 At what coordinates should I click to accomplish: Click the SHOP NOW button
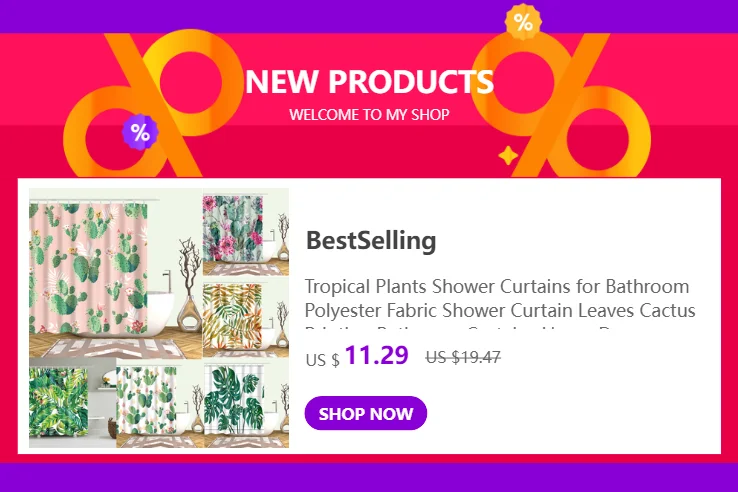366,413
